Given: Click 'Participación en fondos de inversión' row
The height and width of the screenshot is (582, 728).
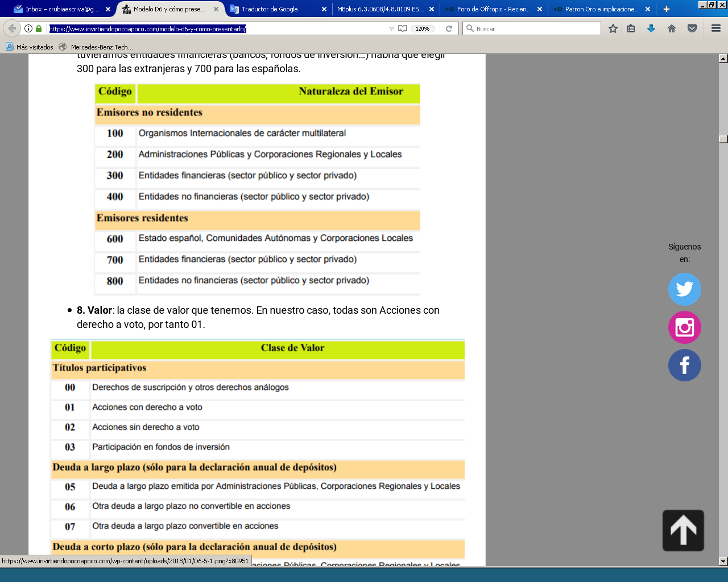Looking at the screenshot, I should coord(258,447).
